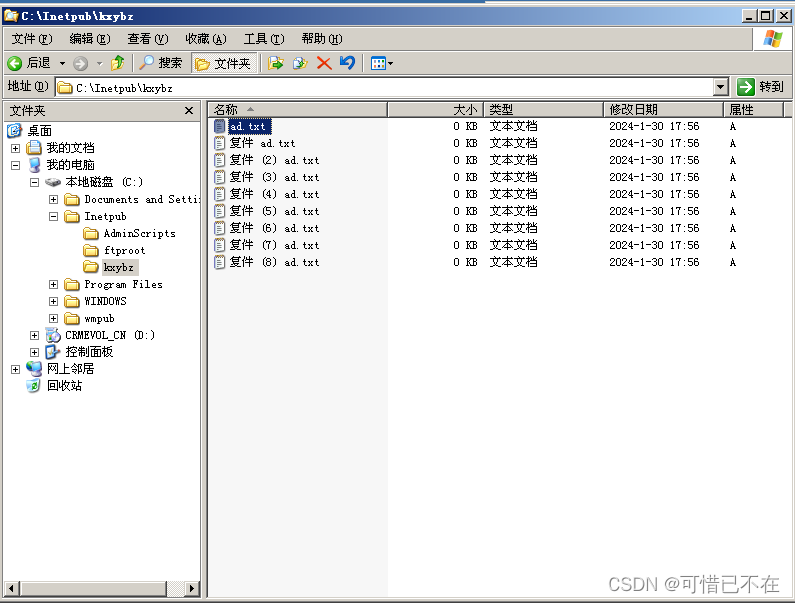Select the AdminScripts folder icon
Viewport: 795px width, 603px height.
[91, 233]
